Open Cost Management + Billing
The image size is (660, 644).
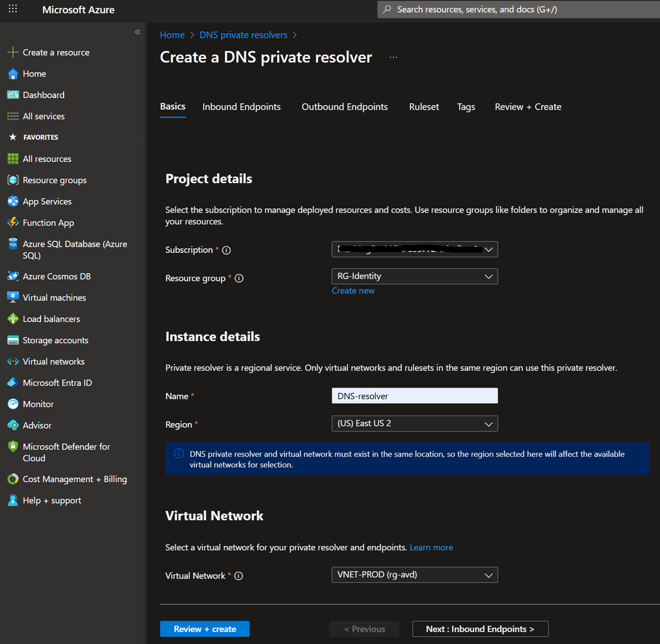click(74, 479)
